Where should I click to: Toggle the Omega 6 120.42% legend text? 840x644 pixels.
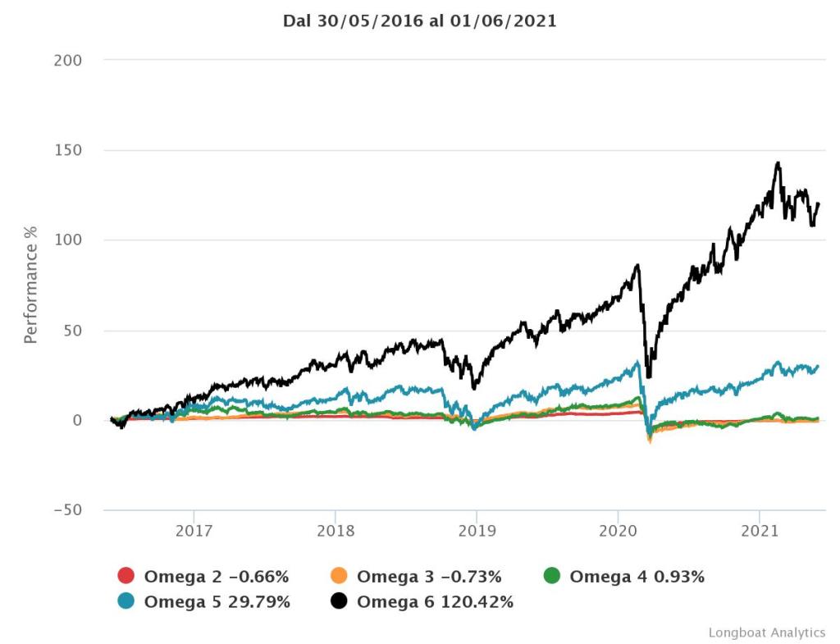pyautogui.click(x=435, y=601)
